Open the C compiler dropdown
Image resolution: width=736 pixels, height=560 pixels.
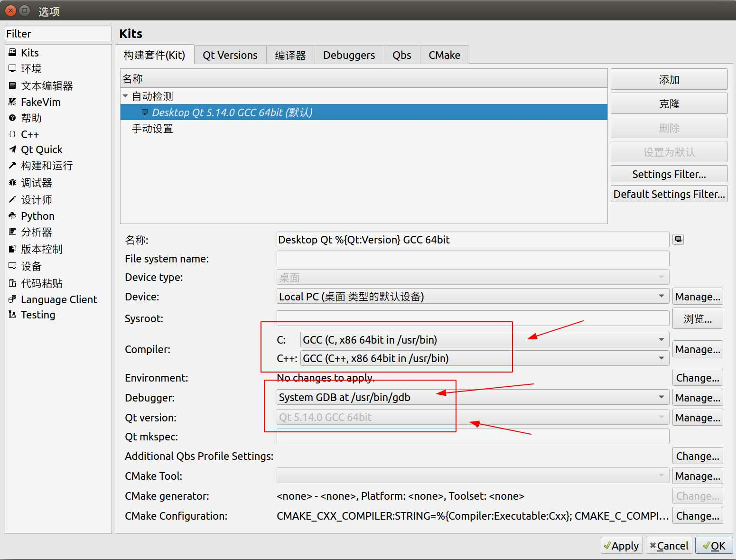pyautogui.click(x=484, y=340)
